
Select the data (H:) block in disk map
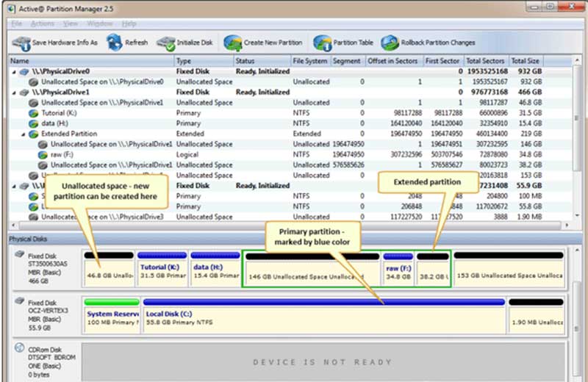215,269
